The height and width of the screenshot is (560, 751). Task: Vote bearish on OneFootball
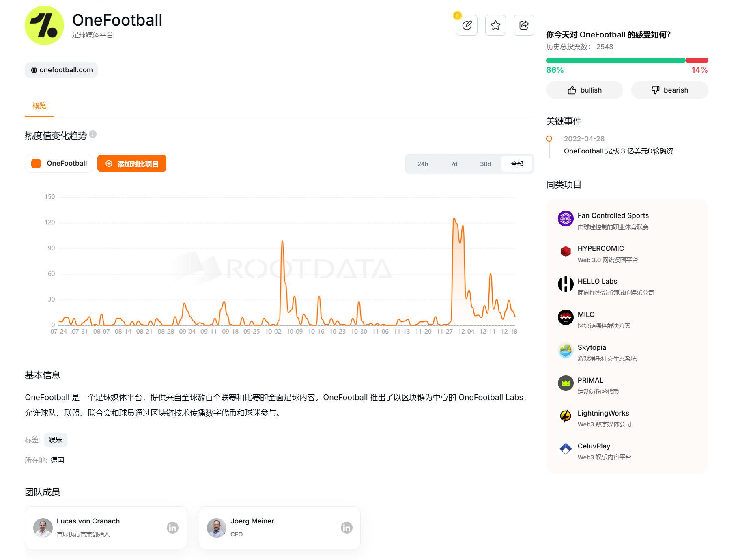pos(670,90)
